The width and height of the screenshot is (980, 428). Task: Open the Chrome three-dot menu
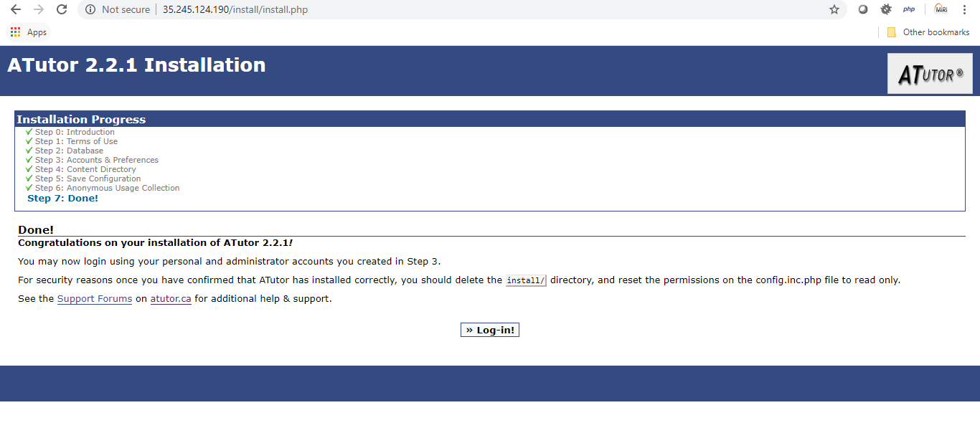pos(963,9)
